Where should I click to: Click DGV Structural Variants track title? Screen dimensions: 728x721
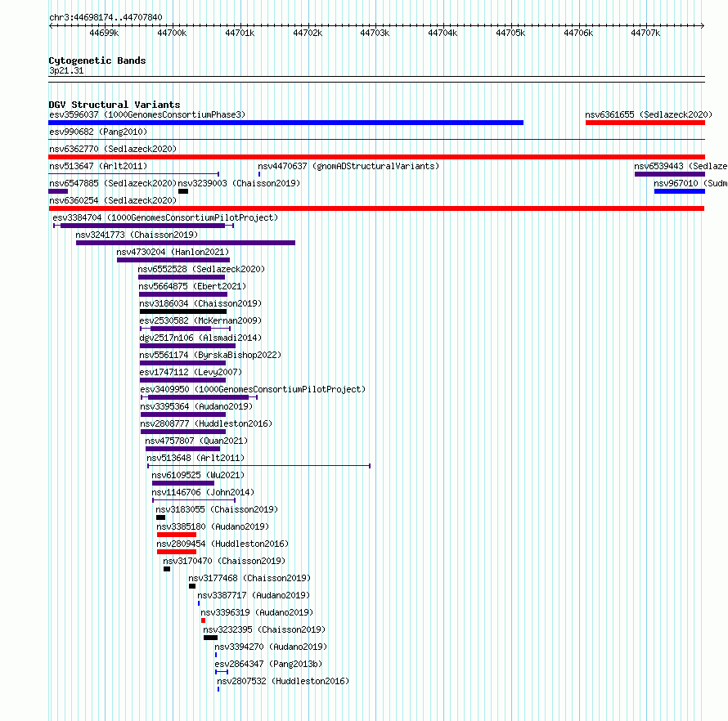click(115, 105)
